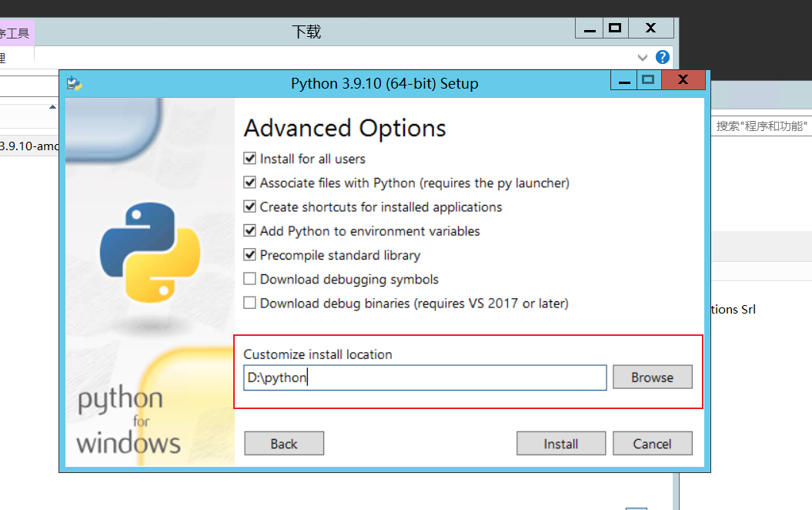
Task: Close the Python Setup window
Action: 683,80
